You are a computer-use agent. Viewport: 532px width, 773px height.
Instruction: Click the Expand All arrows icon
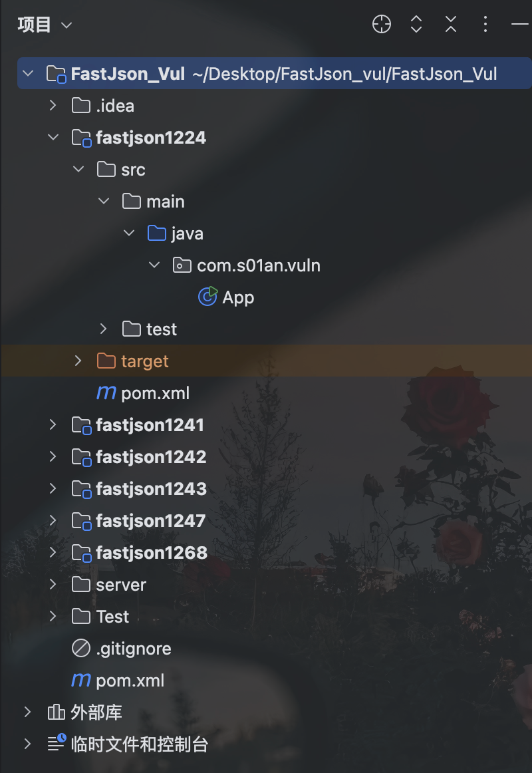click(x=416, y=24)
